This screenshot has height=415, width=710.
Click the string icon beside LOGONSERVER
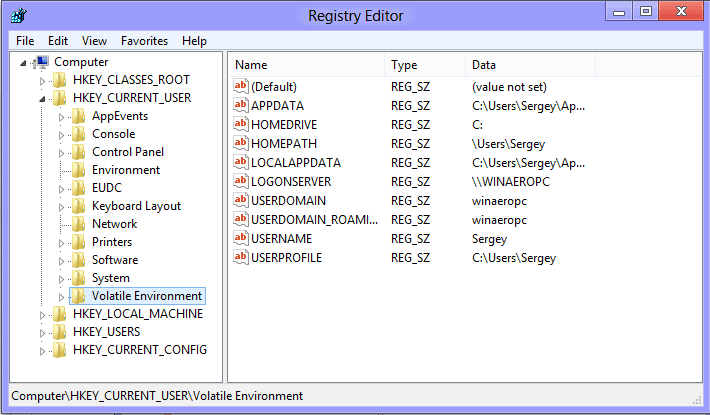(241, 181)
